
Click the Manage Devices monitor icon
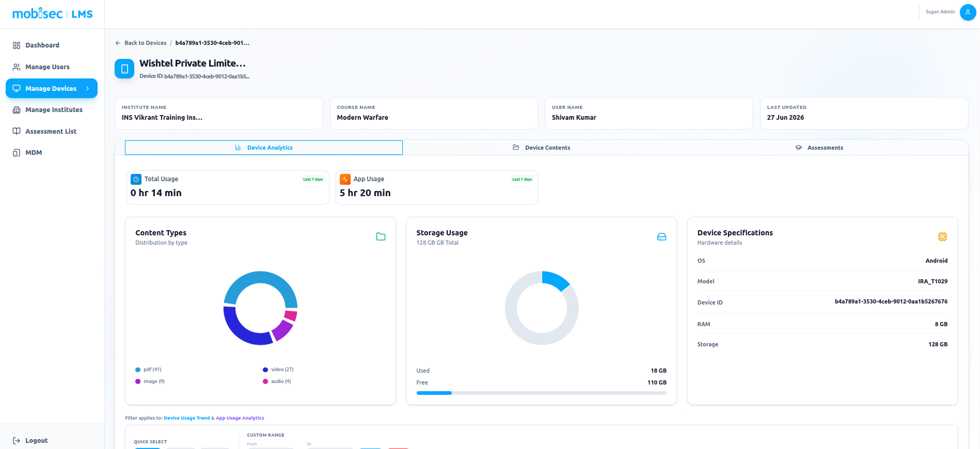click(x=17, y=88)
